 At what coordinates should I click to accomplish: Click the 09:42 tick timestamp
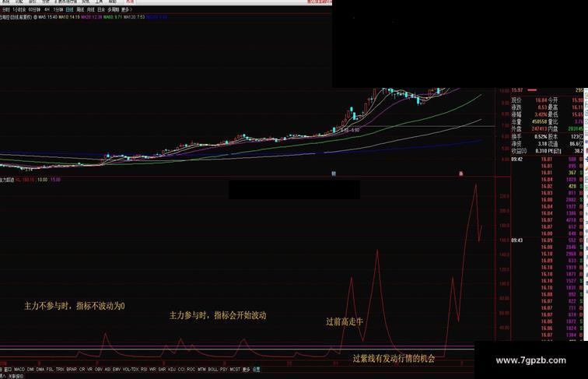[516, 159]
